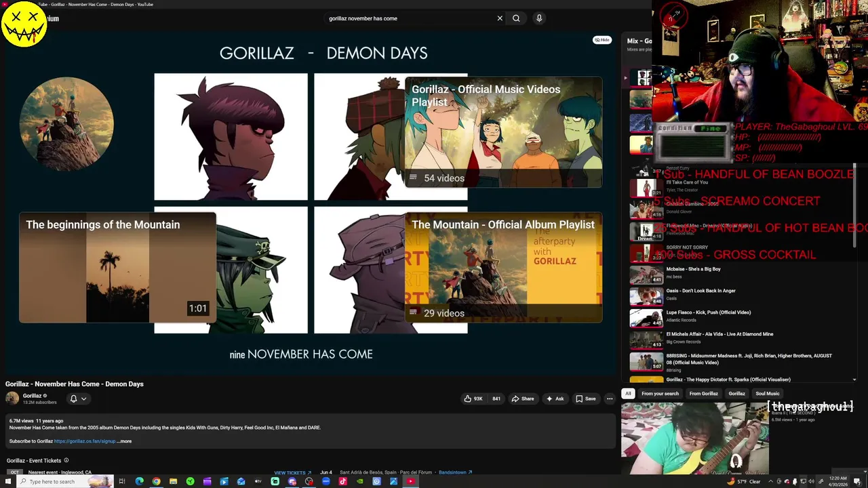Viewport: 868px width, 488px height.
Task: Open the Gorillaz channel avatar below the video
Action: coord(12,399)
